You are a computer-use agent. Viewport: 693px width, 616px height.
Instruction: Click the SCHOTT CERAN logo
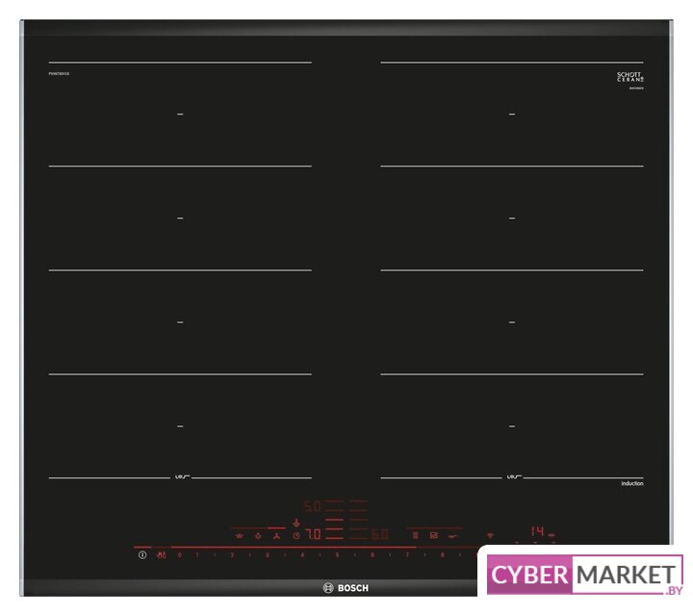pyautogui.click(x=630, y=77)
